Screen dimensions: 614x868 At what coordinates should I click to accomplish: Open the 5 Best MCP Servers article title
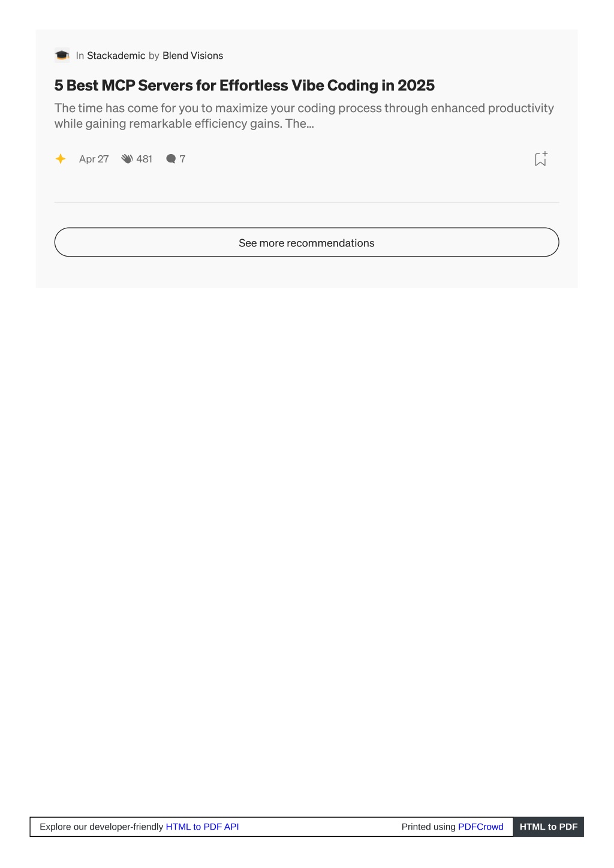[244, 86]
